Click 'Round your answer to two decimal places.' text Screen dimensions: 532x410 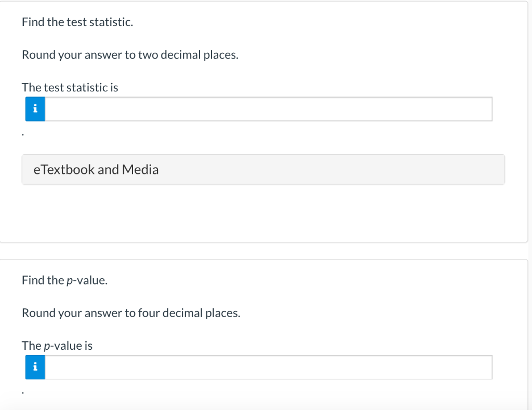point(130,55)
